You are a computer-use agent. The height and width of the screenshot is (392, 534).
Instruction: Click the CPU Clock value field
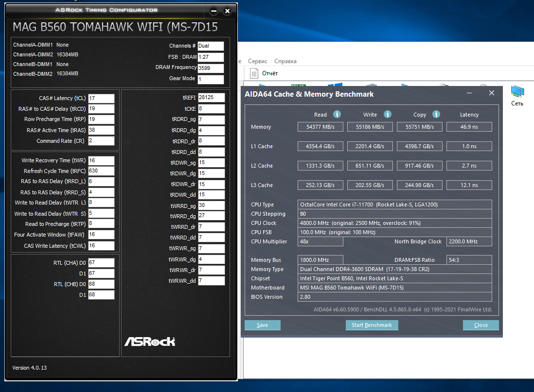coord(395,223)
